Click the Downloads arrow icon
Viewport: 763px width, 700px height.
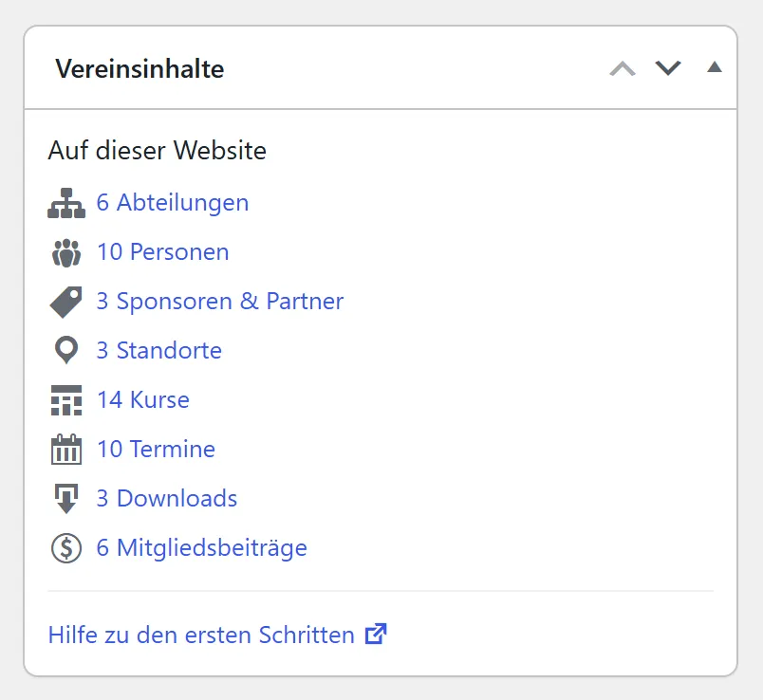(x=66, y=499)
